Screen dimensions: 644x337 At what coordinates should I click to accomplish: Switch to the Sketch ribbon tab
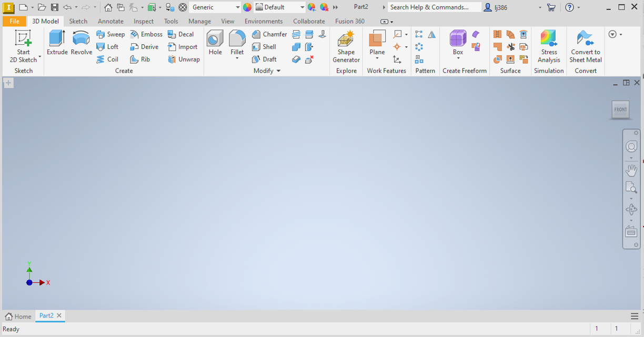point(78,21)
